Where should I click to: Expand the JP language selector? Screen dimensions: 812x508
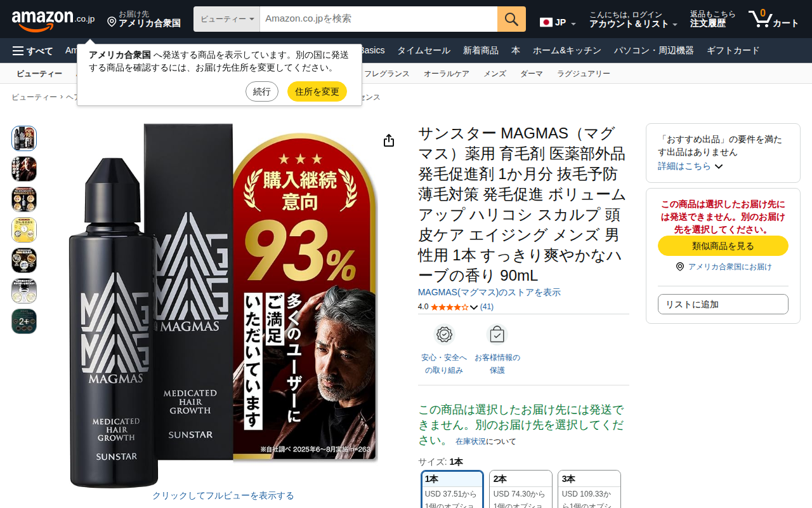pyautogui.click(x=558, y=22)
